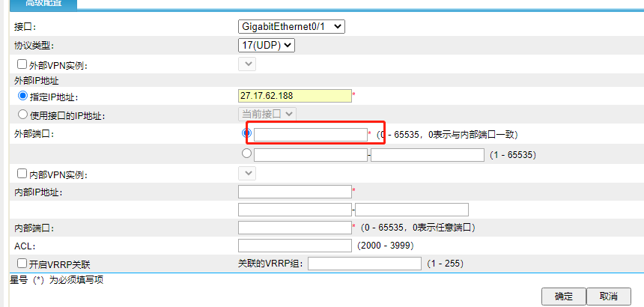
Task: Click the external port range end field
Action: (428, 155)
